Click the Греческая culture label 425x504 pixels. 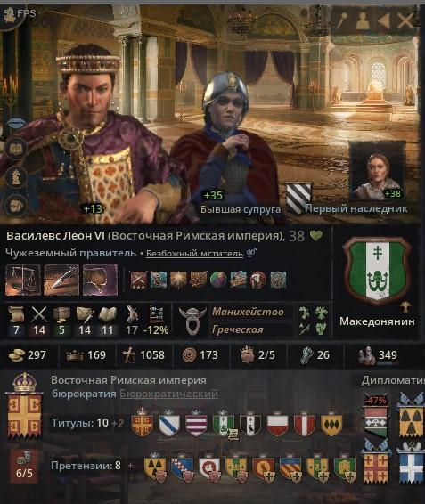tap(237, 329)
